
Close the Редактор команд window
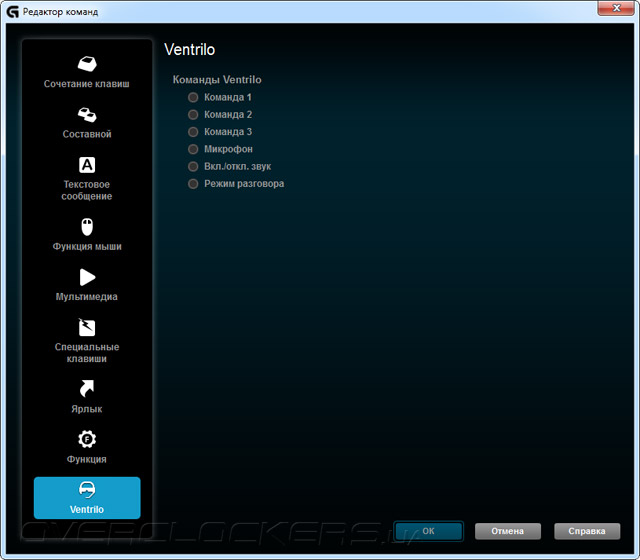pos(616,8)
